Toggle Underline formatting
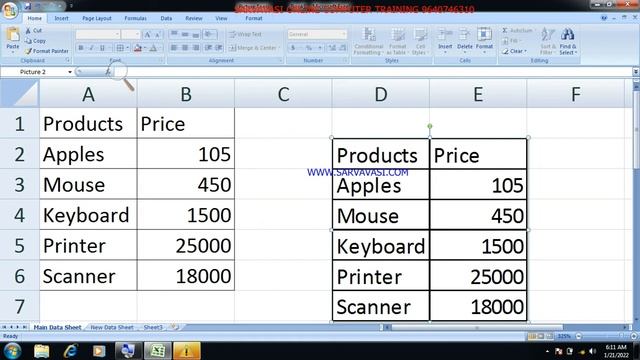The width and height of the screenshot is (640, 360). coord(102,48)
